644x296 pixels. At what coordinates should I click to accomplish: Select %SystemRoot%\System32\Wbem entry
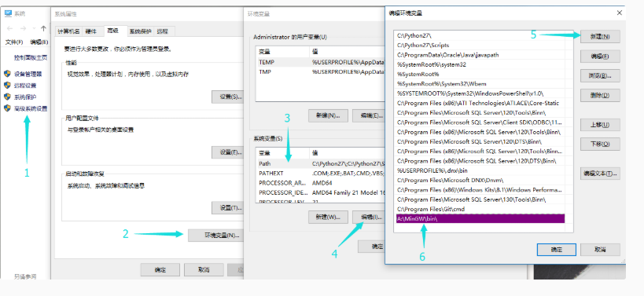click(480, 84)
